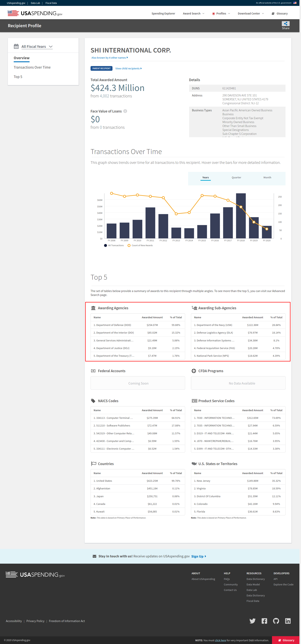
Task: Click the Afghanistan country row
Action: point(138,489)
